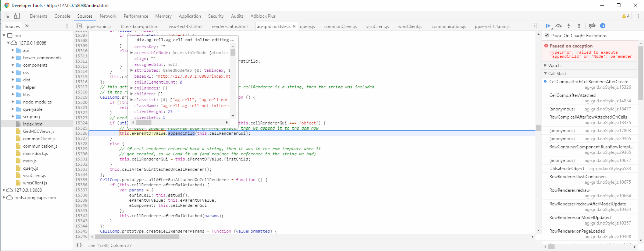Select CellComp.afterAttached call stack frame
The image size is (644, 251).
(x=572, y=95)
